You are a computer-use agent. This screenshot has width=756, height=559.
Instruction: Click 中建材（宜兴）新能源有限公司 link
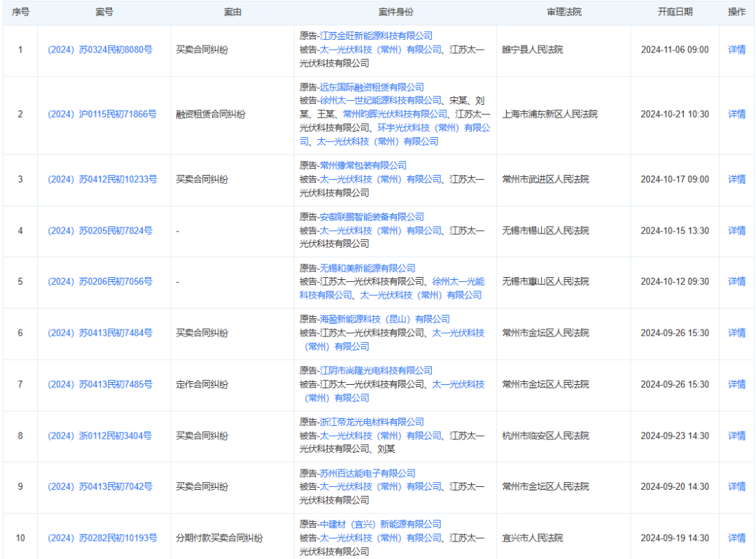381,524
